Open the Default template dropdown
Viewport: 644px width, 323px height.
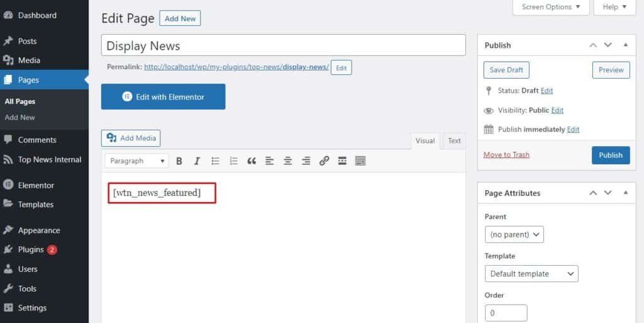(531, 274)
